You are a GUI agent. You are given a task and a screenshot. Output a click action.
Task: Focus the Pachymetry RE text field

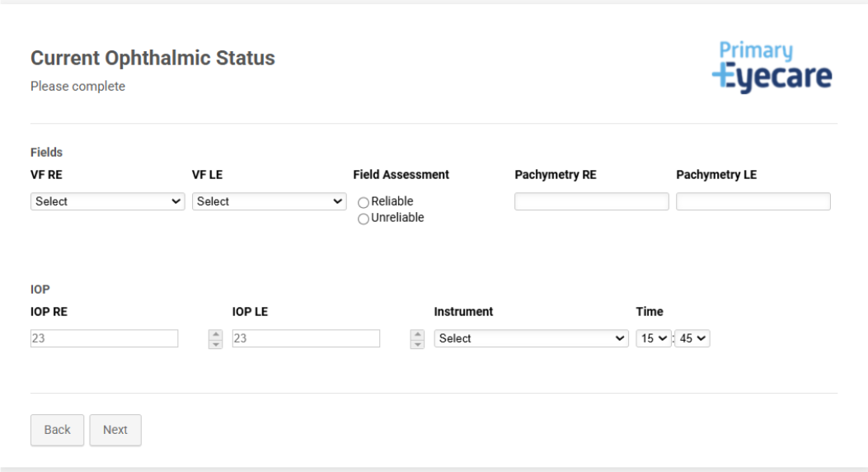(x=592, y=201)
